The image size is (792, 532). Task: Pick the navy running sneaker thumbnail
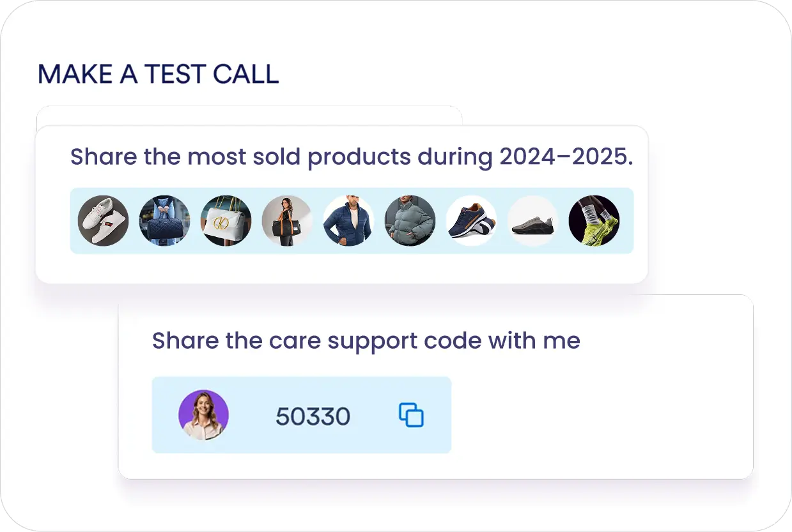471,221
